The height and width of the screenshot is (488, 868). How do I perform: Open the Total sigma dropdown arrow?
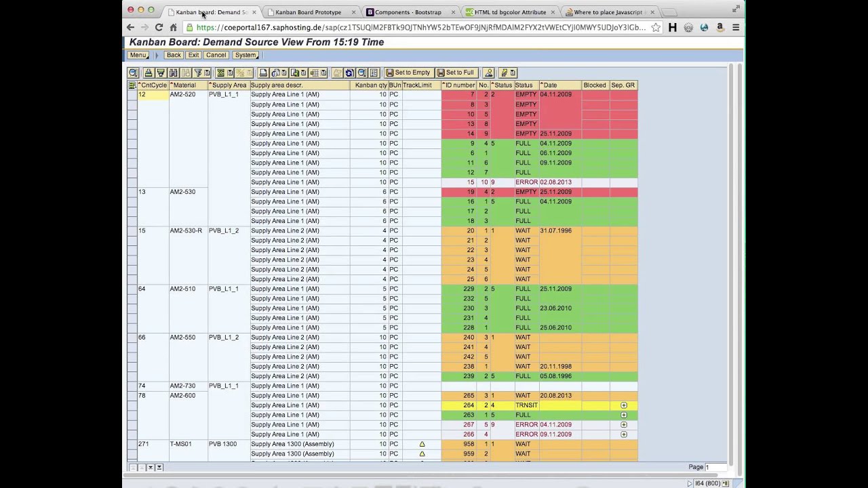(230, 73)
